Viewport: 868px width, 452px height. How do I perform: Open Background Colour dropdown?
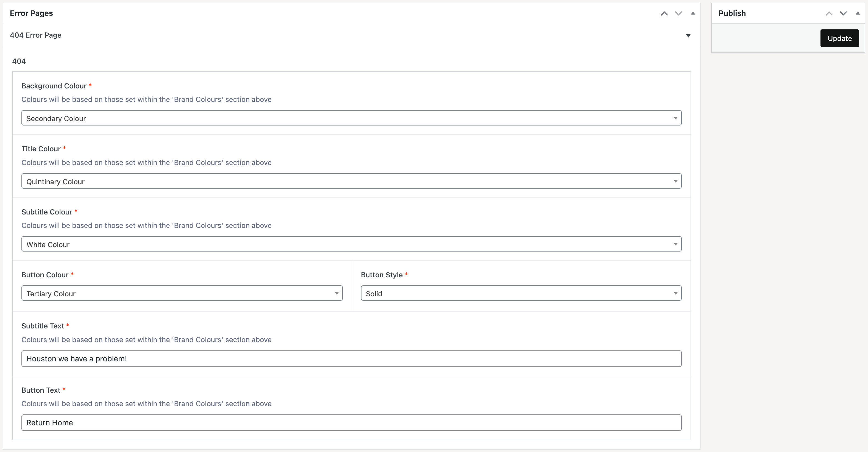pyautogui.click(x=351, y=118)
